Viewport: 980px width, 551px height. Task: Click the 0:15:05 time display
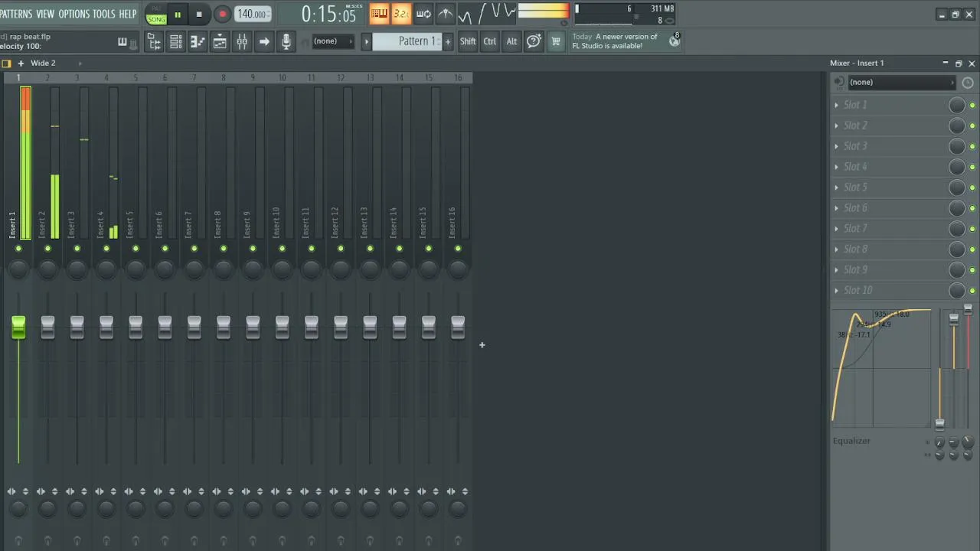click(328, 14)
